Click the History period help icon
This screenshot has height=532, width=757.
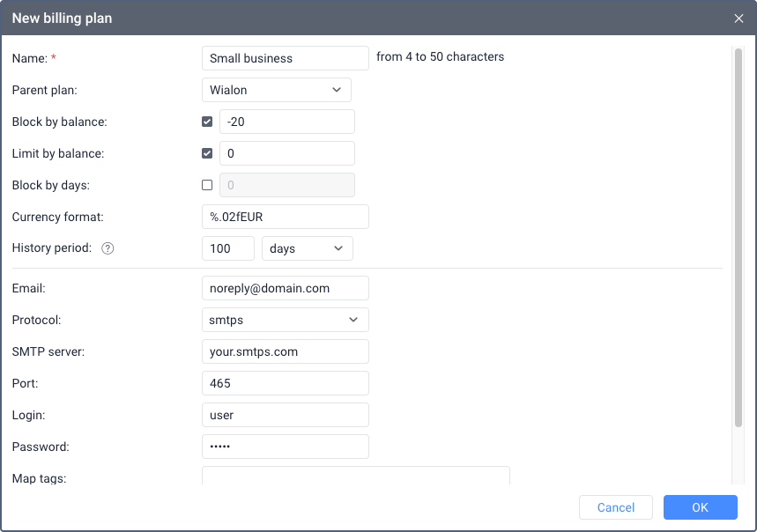tap(108, 248)
